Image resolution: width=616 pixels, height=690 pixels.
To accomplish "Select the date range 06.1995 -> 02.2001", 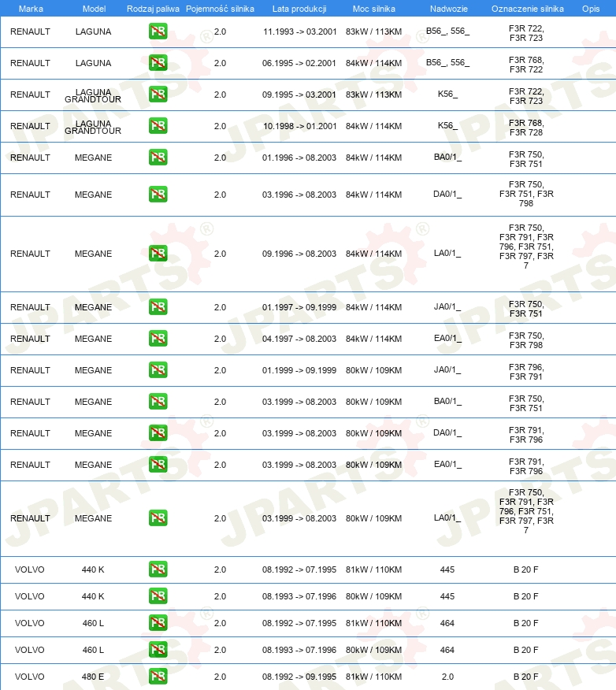I will 299,63.
